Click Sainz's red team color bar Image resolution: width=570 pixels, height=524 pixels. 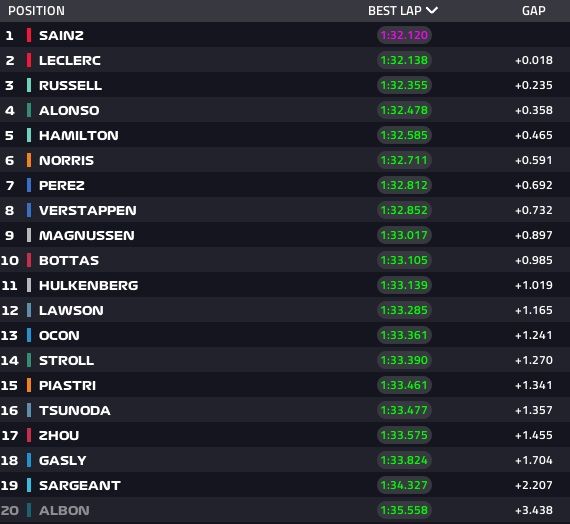[29, 35]
